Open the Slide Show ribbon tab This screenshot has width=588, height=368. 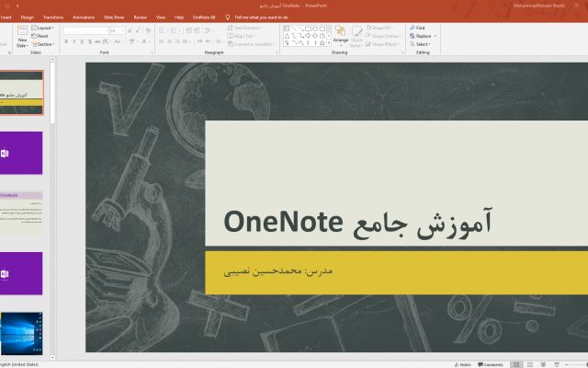(x=114, y=17)
